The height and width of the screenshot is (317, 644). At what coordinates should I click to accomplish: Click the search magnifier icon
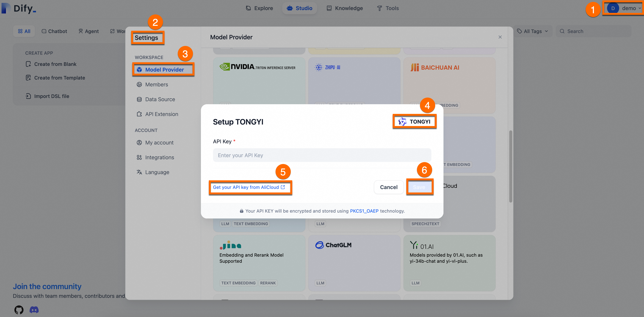tap(562, 31)
